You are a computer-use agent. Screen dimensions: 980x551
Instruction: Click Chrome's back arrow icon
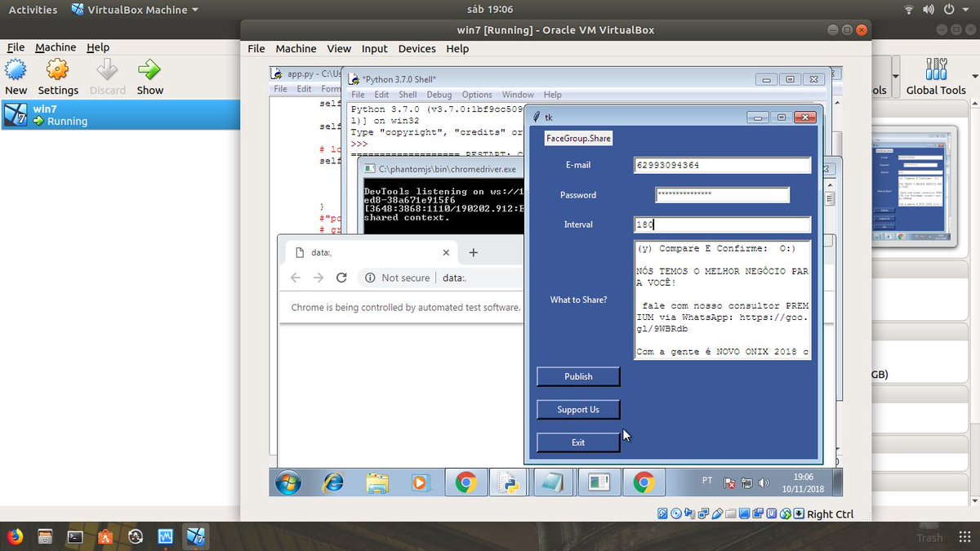click(296, 278)
